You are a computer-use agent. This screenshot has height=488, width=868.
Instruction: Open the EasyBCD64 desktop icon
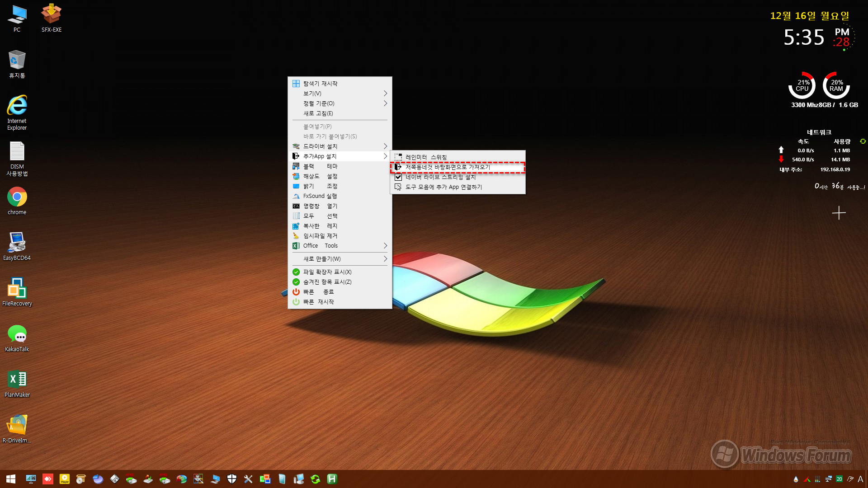[17, 247]
